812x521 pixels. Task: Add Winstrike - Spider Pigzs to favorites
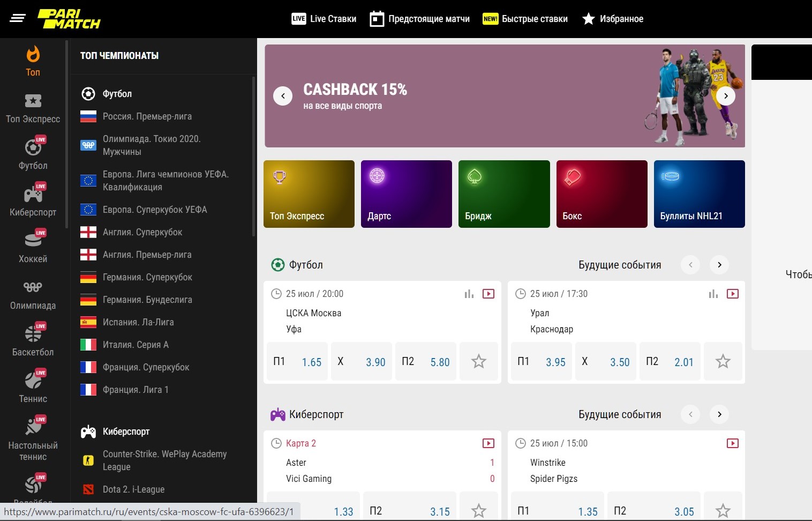pos(723,506)
